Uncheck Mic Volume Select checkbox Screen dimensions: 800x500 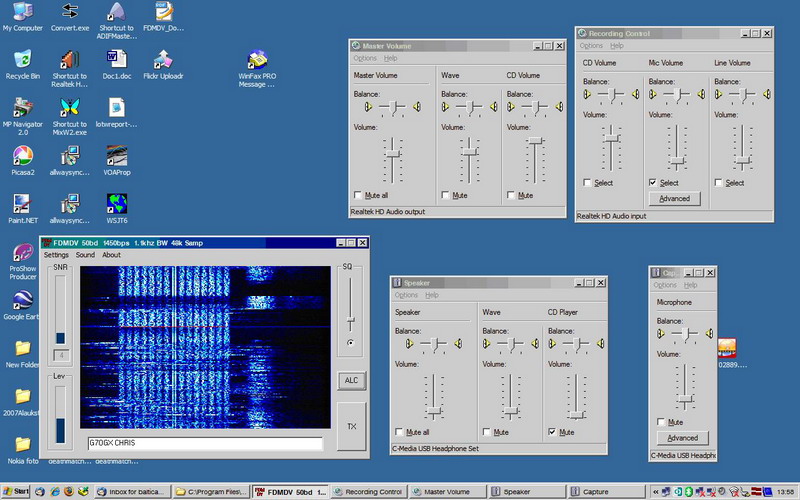click(x=653, y=182)
